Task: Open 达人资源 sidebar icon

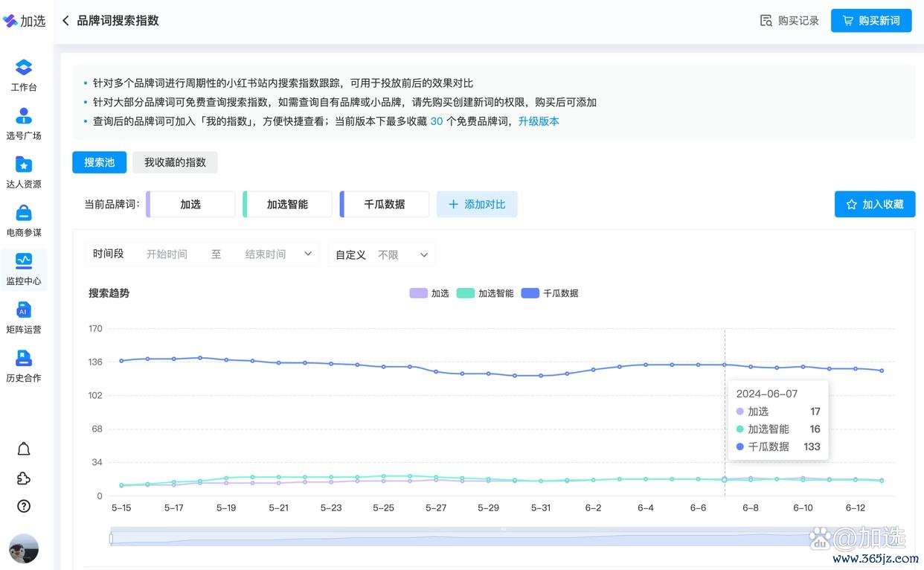Action: point(24,165)
